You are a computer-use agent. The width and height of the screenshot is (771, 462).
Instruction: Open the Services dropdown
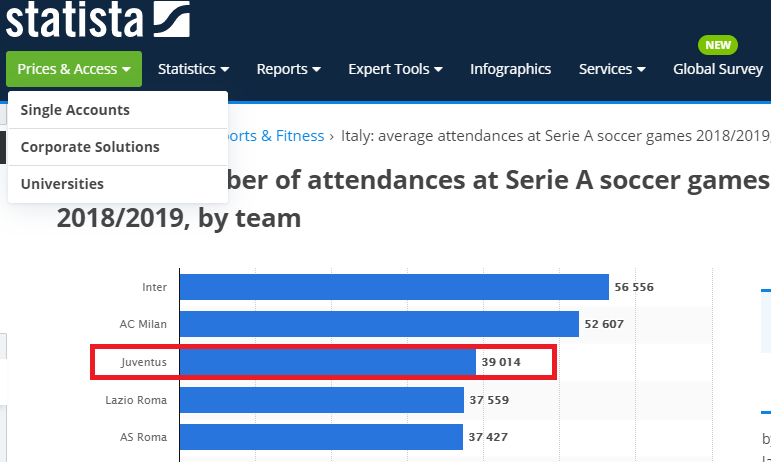pos(612,69)
